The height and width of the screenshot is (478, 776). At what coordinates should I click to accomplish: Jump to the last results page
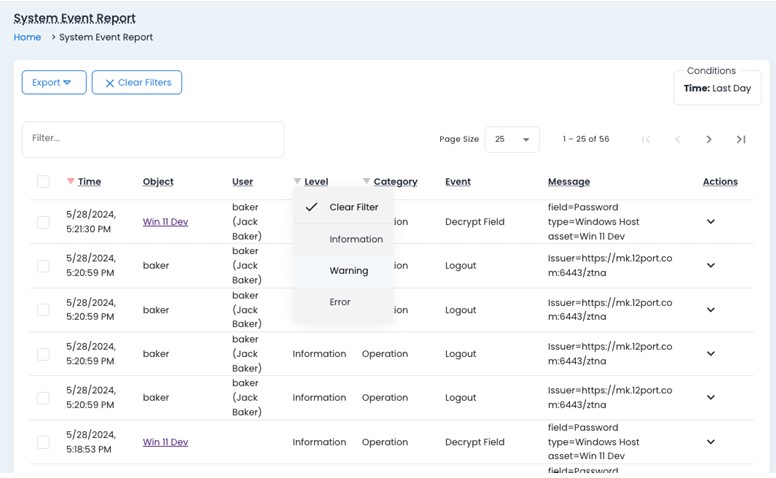(741, 139)
